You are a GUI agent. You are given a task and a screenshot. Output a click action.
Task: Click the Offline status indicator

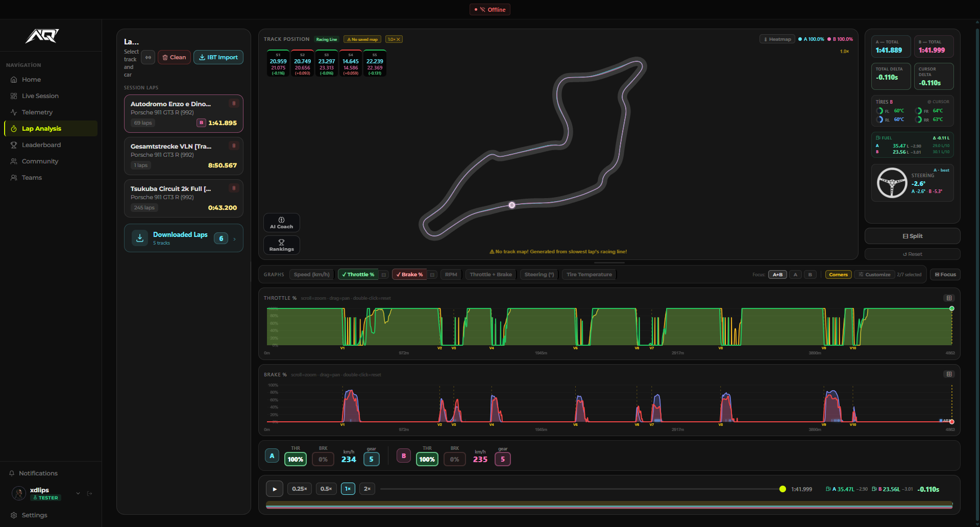[490, 10]
